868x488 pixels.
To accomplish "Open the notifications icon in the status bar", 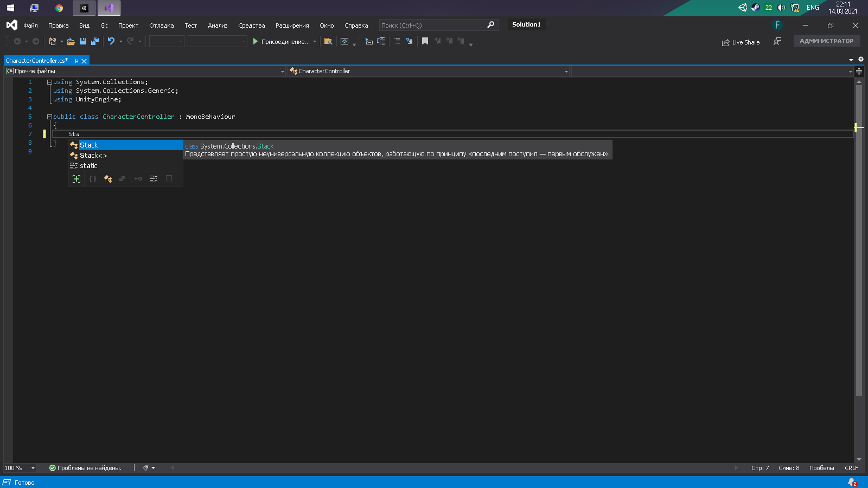I will point(852,482).
